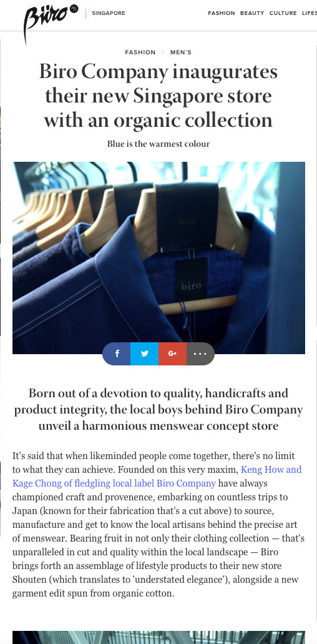Open the Keng How and Kage Chong link
This screenshot has height=644, width=317.
[x=157, y=477]
